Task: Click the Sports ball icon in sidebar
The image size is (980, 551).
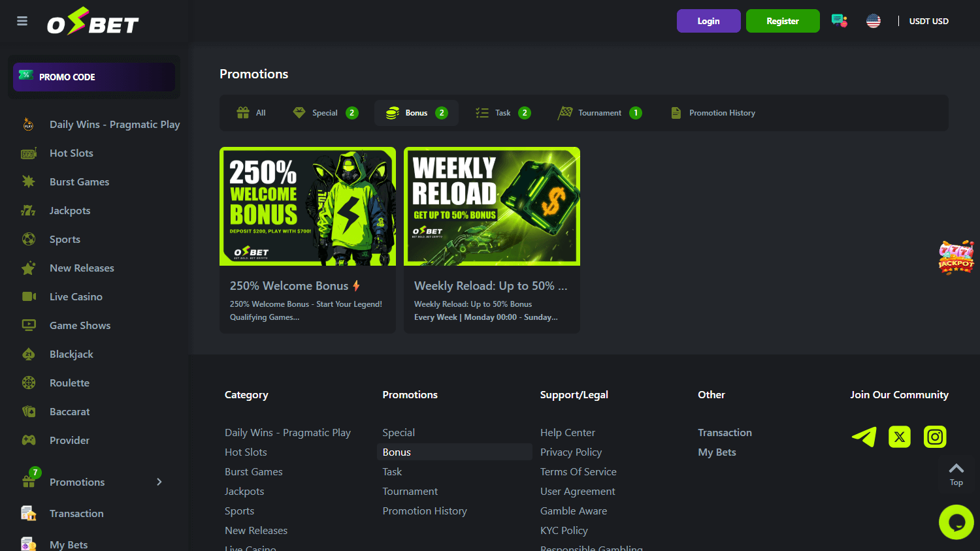Action: point(29,239)
